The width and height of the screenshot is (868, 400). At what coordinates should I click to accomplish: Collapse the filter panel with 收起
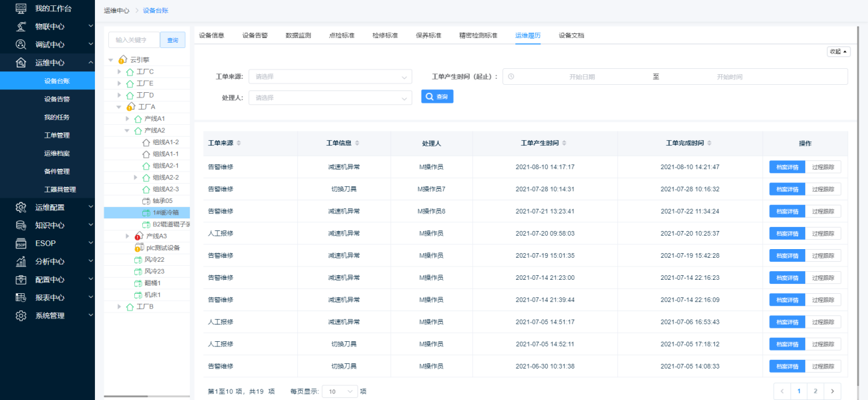tap(839, 52)
